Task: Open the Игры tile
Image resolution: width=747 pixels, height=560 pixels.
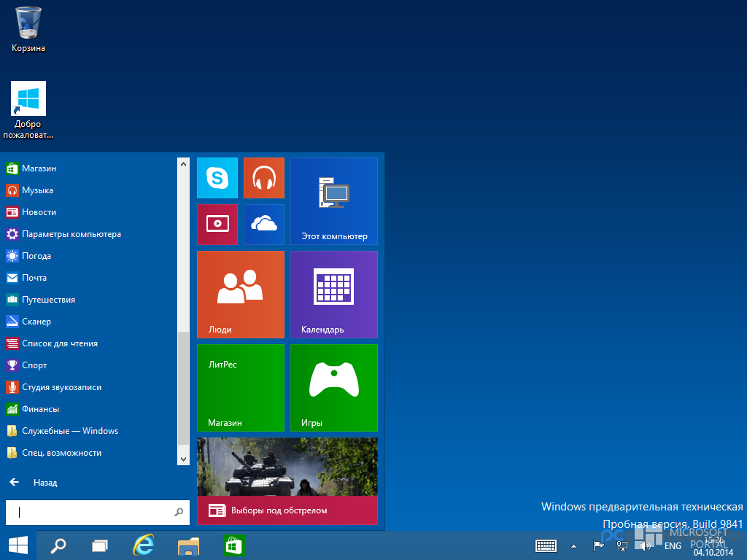Action: [x=334, y=388]
